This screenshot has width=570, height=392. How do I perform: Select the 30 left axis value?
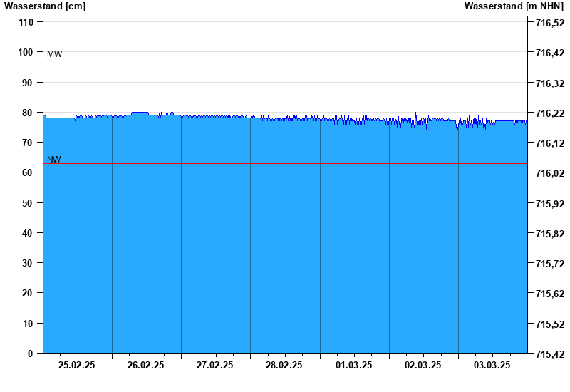click(x=28, y=263)
